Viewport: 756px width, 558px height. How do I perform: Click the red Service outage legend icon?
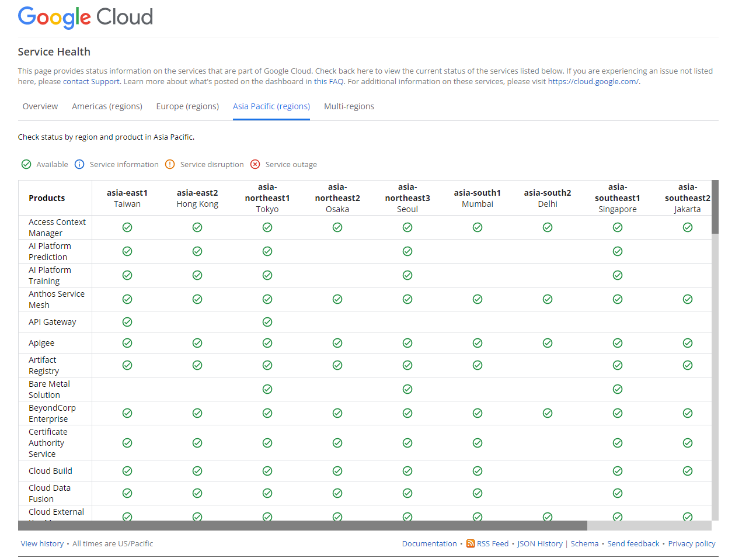[255, 164]
